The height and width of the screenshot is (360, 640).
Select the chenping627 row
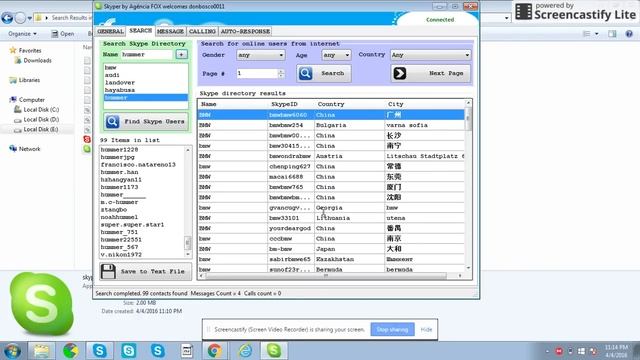coord(331,167)
